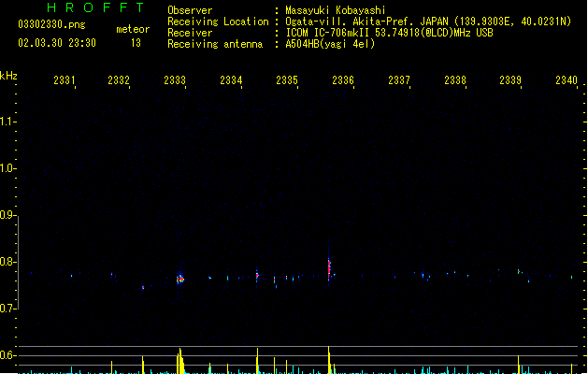588x374 pixels.
Task: Click the strong meteor echo near 2336
Action: coord(329,267)
